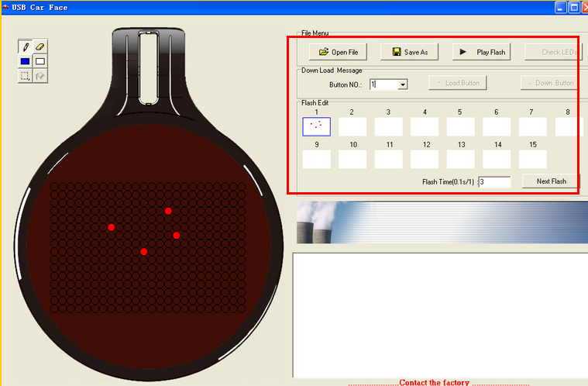Click the topmost lit red LED dot

[x=168, y=211]
